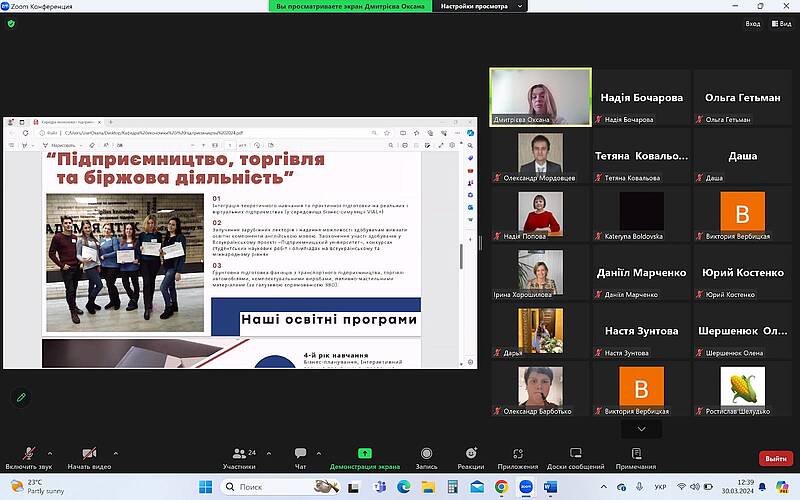Start camera with Начать видео
Screen dimensions: 800x500
89,457
